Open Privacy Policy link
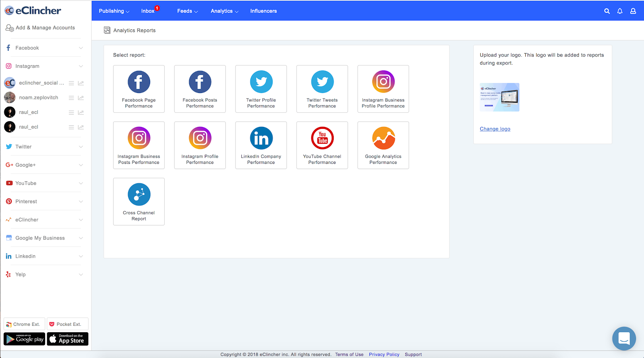 click(x=384, y=354)
